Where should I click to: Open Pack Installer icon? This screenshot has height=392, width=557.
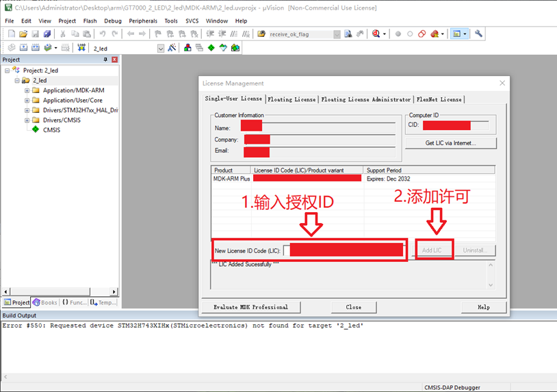pos(235,48)
